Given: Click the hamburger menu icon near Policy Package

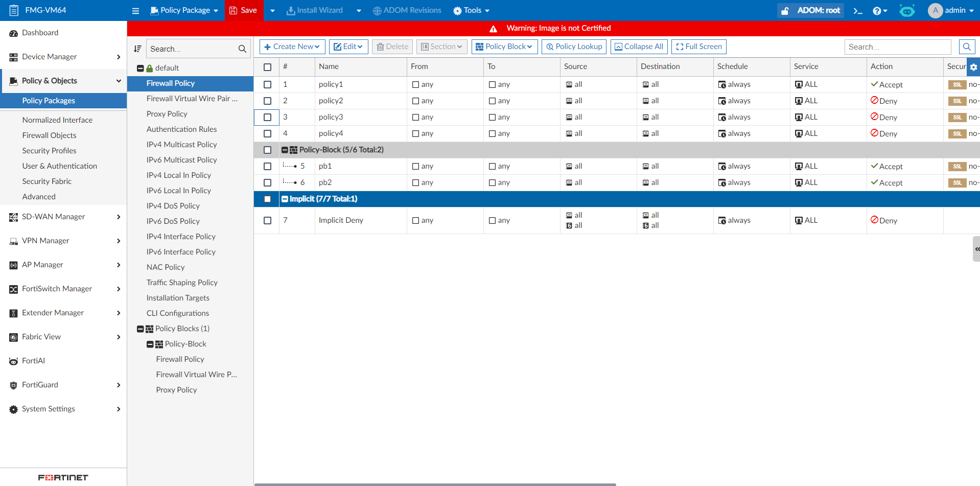Looking at the screenshot, I should (135, 10).
